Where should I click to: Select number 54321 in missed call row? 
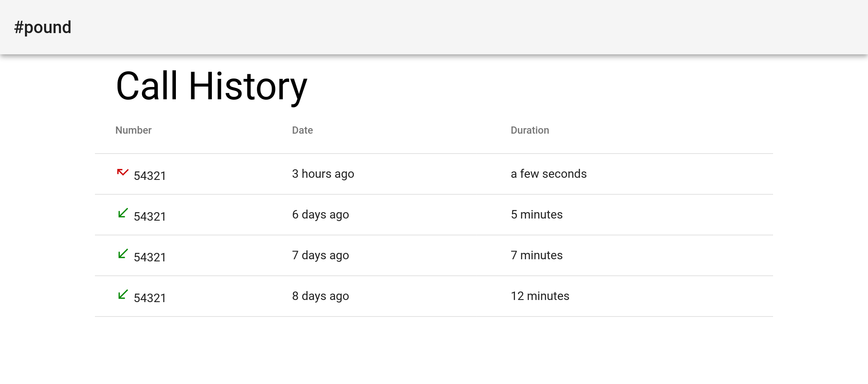[x=150, y=176]
